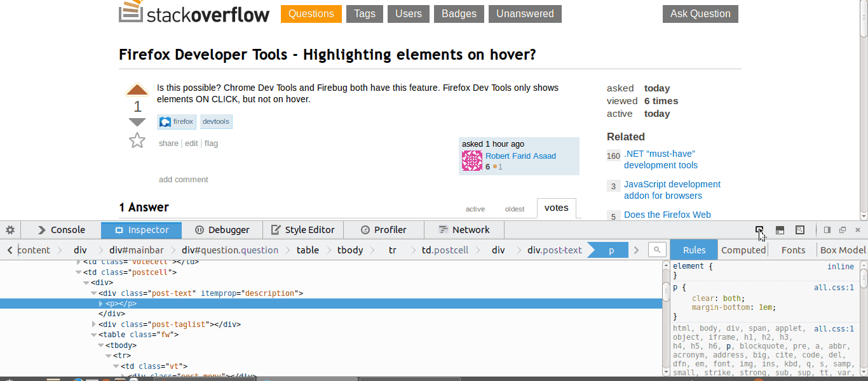
Task: Sort answers by oldest
Action: click(515, 209)
